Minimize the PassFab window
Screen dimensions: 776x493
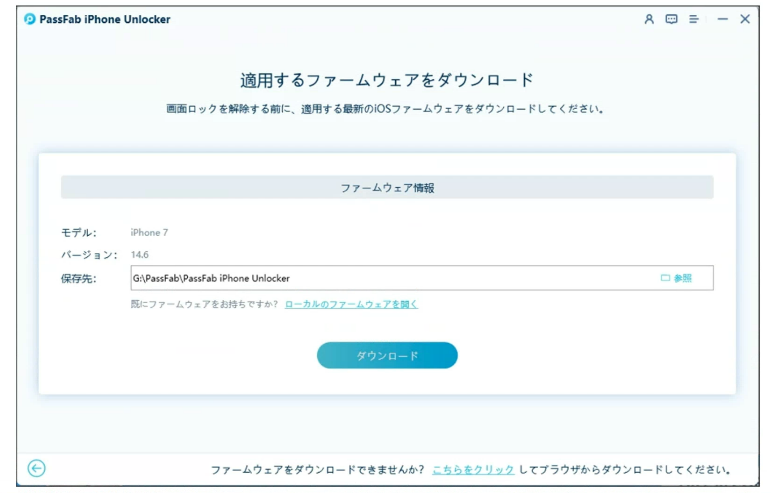click(723, 19)
